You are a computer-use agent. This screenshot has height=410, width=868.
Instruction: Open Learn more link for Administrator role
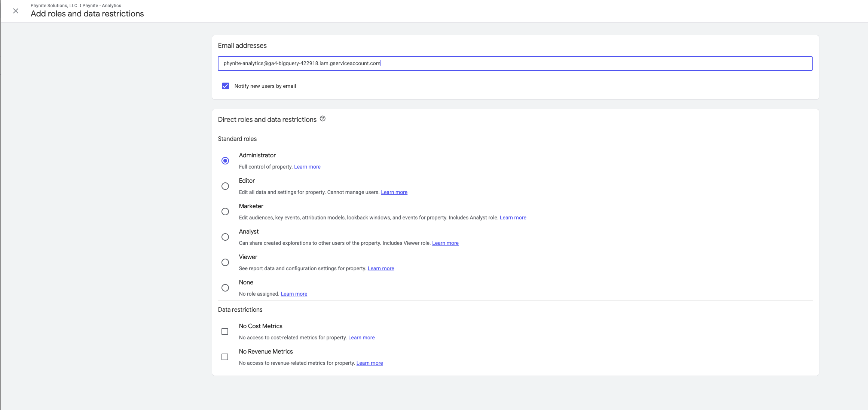point(307,167)
